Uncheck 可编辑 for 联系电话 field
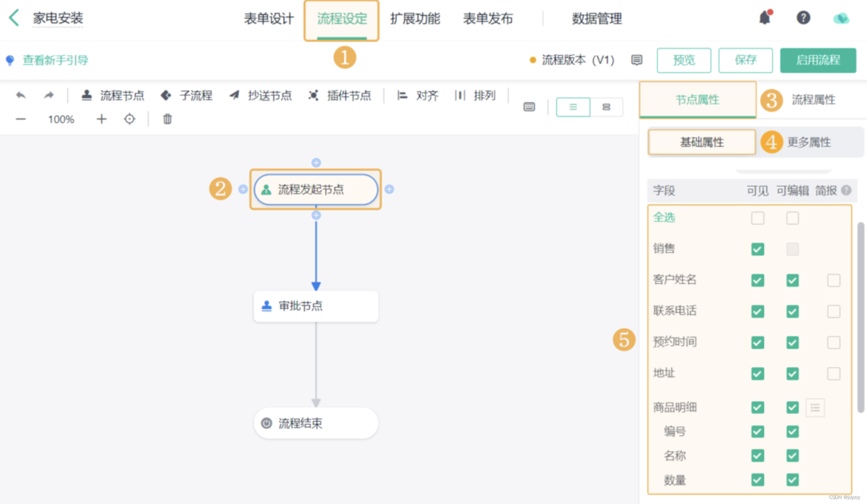This screenshot has height=504, width=867. (792, 312)
